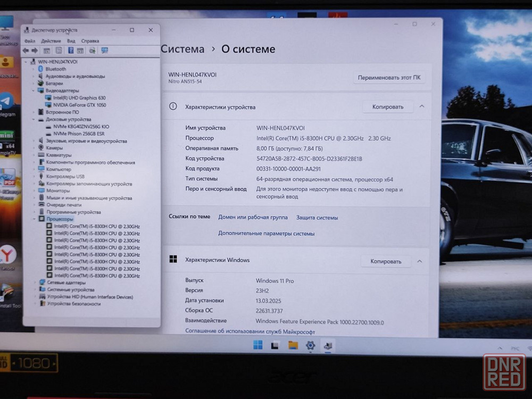
Task: Collapse the Видеоадаптеры category
Action: point(34,90)
